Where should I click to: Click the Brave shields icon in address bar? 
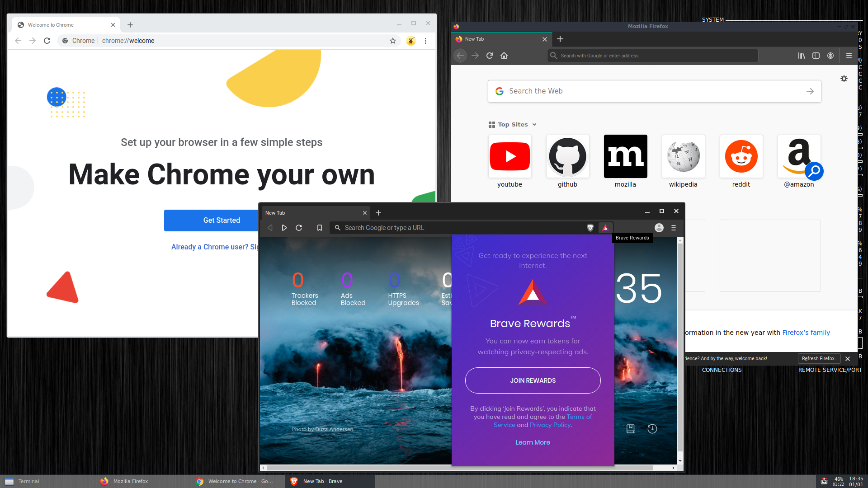pos(590,228)
